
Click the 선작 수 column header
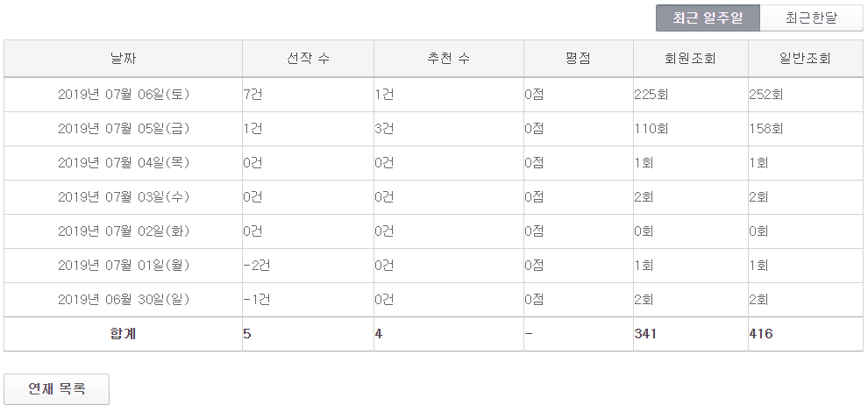308,59
